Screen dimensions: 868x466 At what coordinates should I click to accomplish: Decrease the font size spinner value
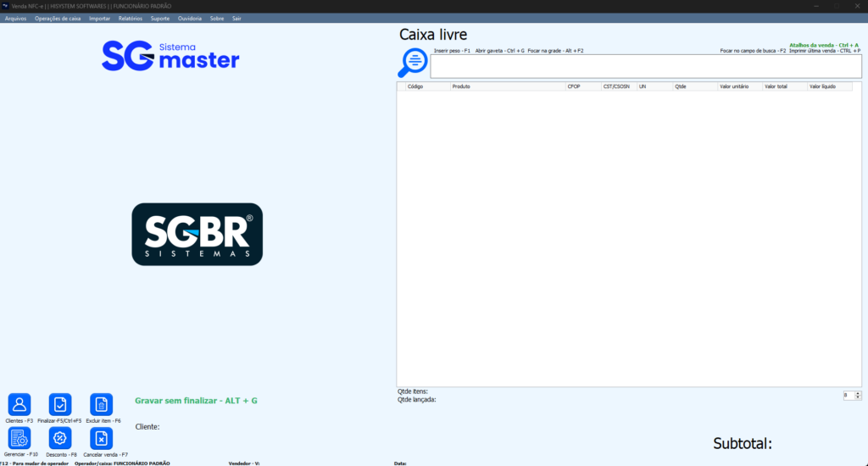click(858, 397)
